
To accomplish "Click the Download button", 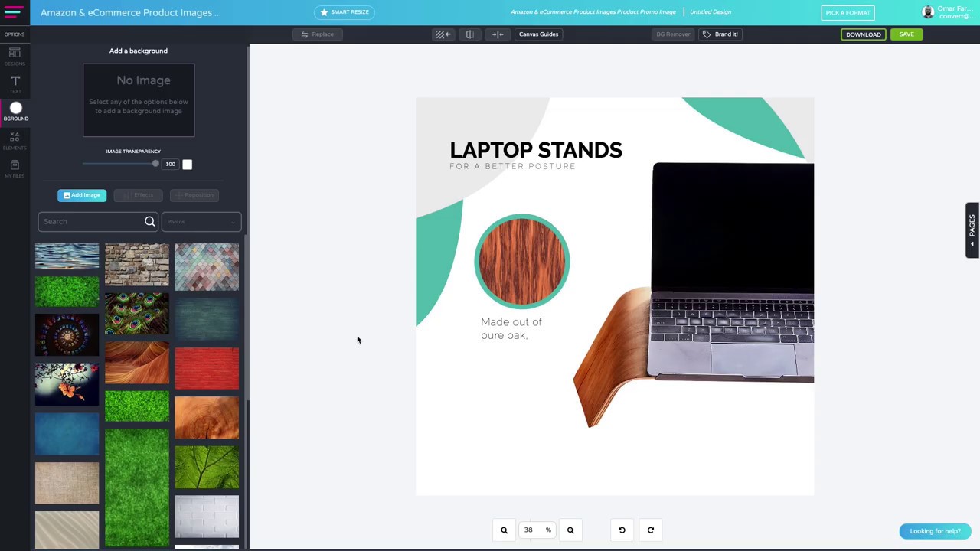I will click(863, 34).
